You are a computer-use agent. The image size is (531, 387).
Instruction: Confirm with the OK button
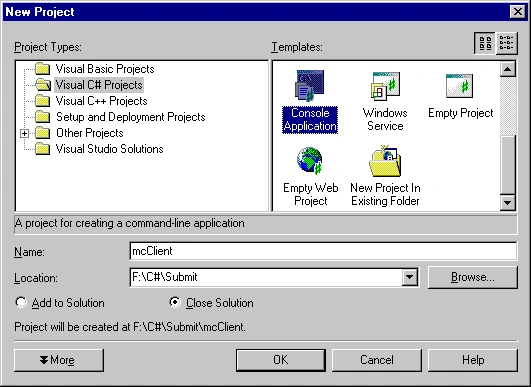pos(281,360)
